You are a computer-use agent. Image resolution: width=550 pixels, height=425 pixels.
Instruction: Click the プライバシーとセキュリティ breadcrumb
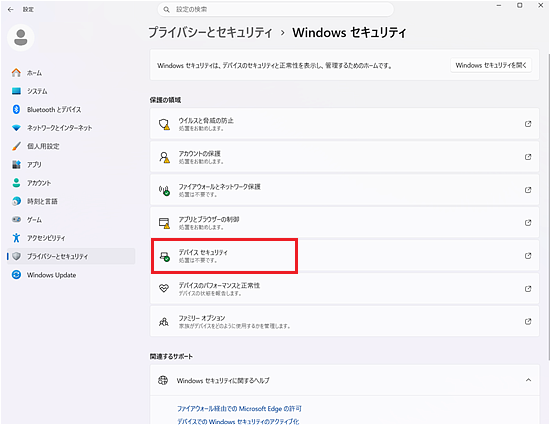click(x=210, y=33)
